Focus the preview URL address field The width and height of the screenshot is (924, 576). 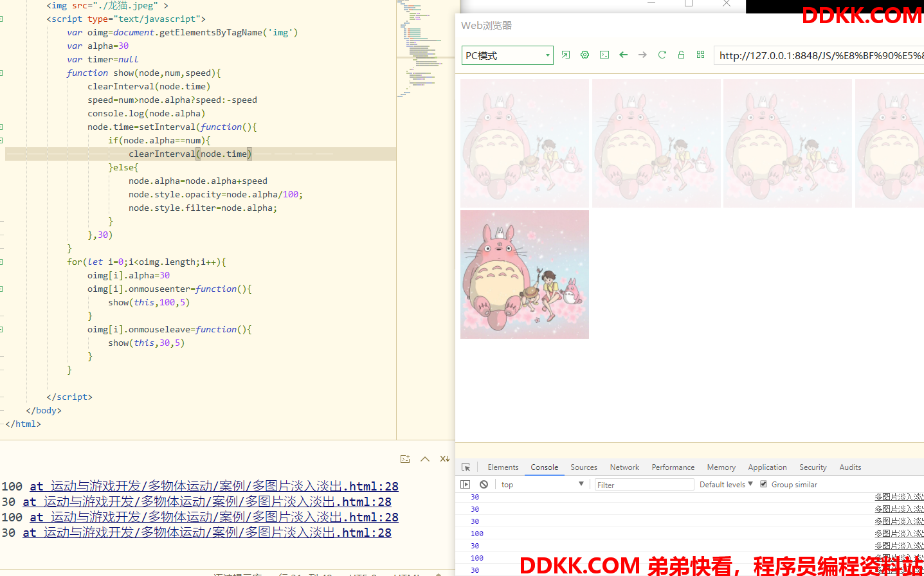pos(819,55)
